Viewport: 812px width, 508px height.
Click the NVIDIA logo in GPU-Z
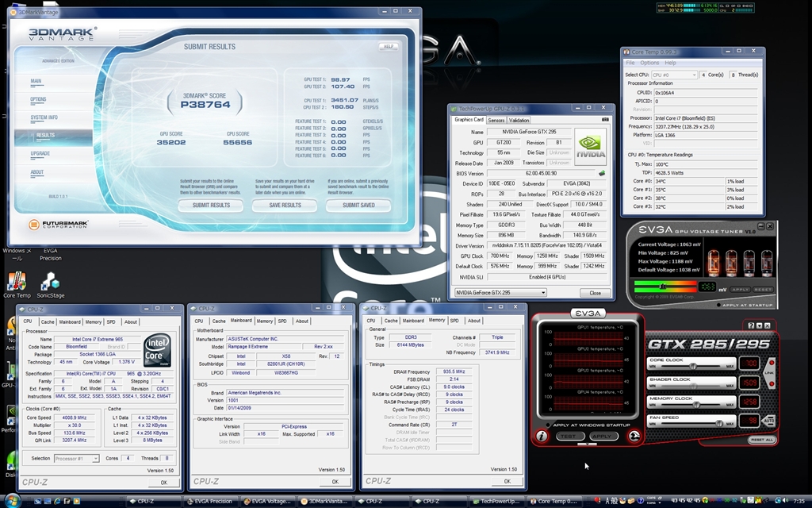pyautogui.click(x=590, y=147)
